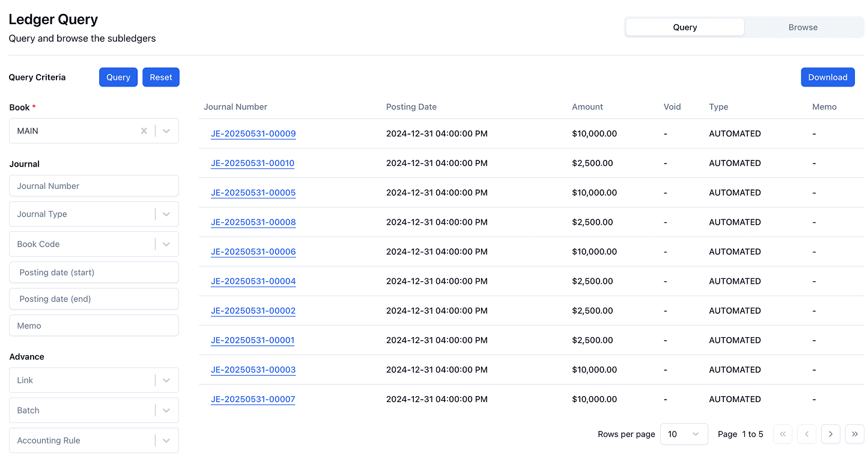Click the Memo column header

[824, 106]
